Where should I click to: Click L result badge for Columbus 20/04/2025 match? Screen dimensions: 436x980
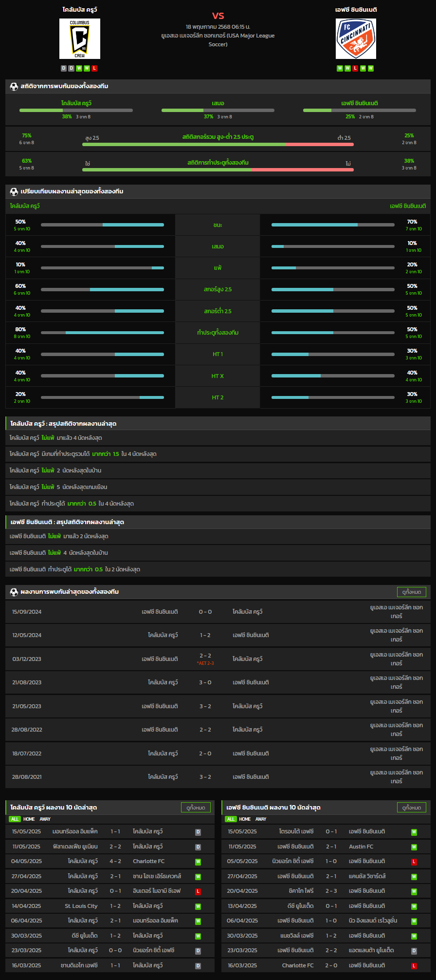tap(198, 892)
